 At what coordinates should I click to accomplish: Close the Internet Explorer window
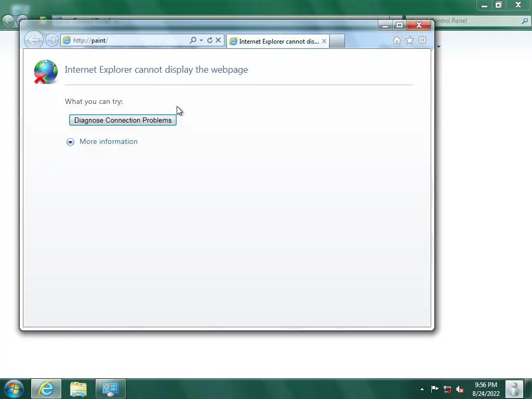tap(419, 25)
